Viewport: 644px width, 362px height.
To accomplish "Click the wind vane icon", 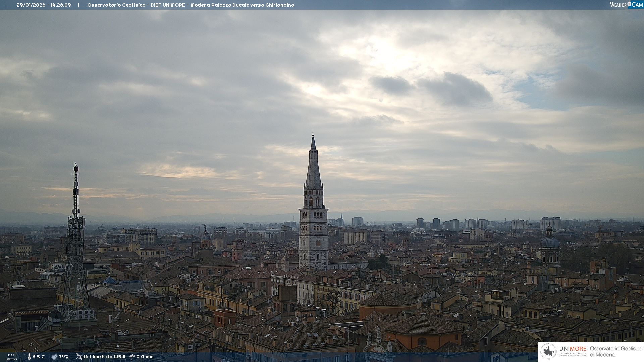I will click(x=79, y=357).
